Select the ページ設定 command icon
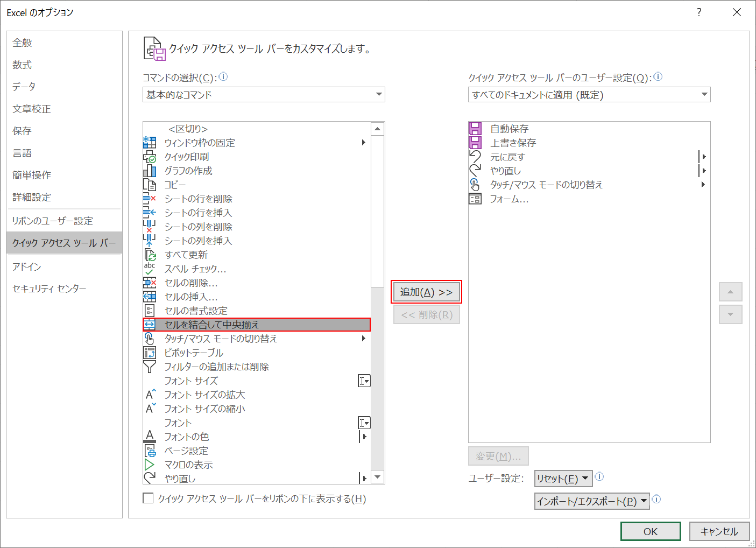This screenshot has height=548, width=756. click(150, 451)
